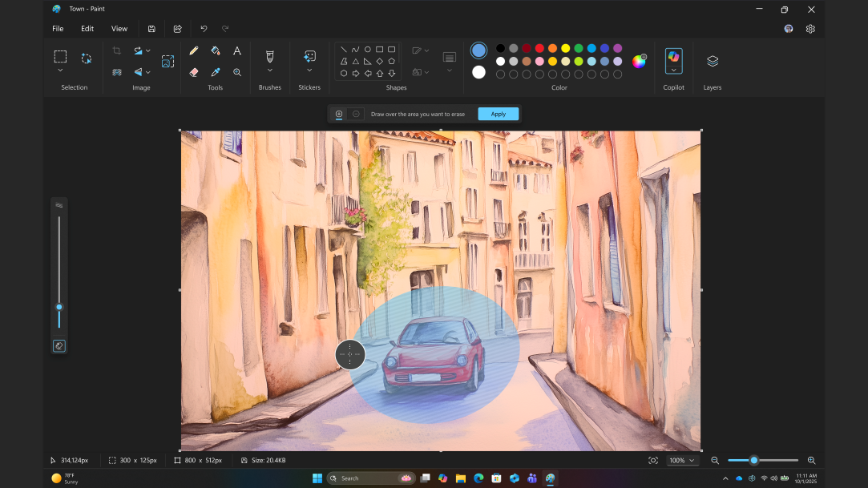This screenshot has width=868, height=488.
Task: Click the Apply button to confirm erasing
Action: (x=498, y=114)
